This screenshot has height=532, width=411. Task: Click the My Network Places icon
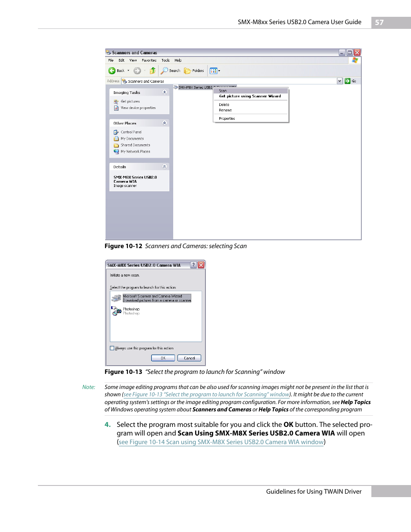click(116, 152)
